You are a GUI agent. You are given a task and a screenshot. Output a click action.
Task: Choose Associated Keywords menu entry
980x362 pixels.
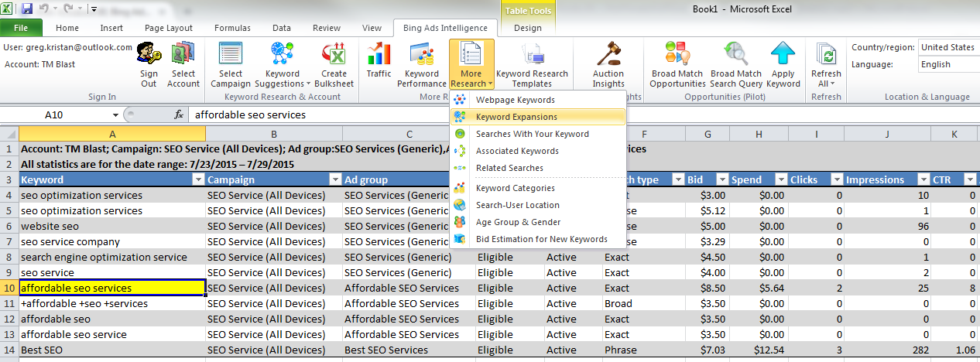point(538,151)
